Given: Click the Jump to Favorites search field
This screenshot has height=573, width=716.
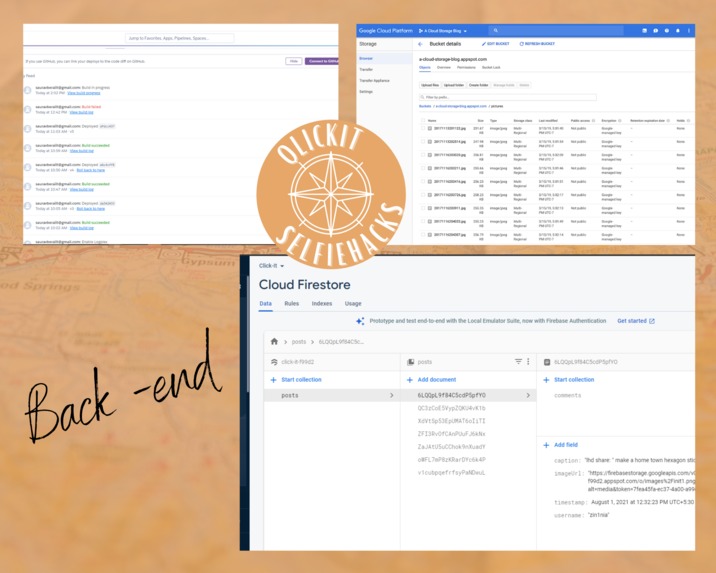Looking at the screenshot, I should [179, 38].
